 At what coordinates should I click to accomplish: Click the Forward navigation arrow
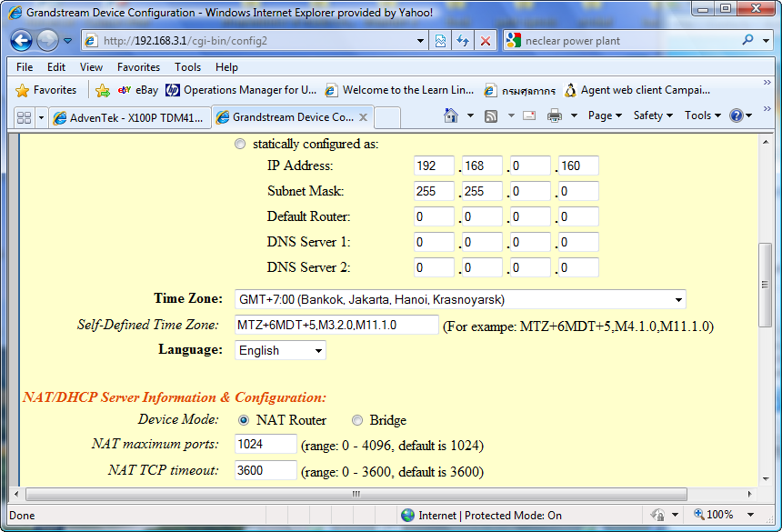(48, 41)
